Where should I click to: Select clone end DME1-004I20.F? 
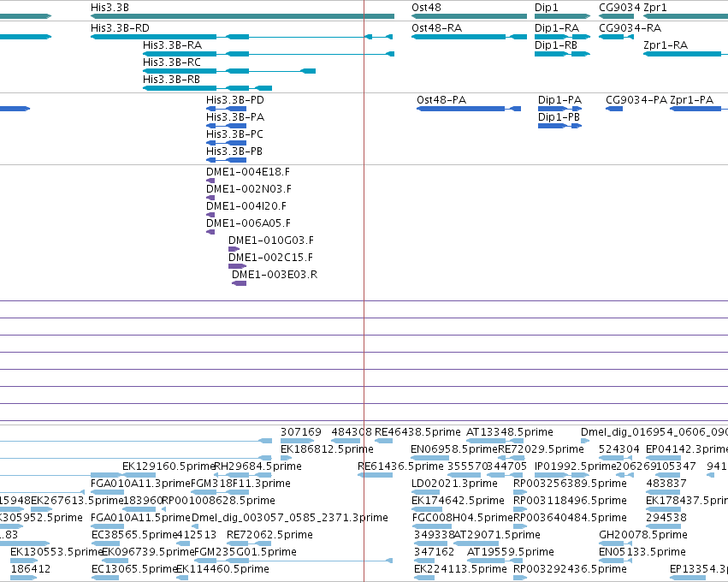click(x=210, y=215)
